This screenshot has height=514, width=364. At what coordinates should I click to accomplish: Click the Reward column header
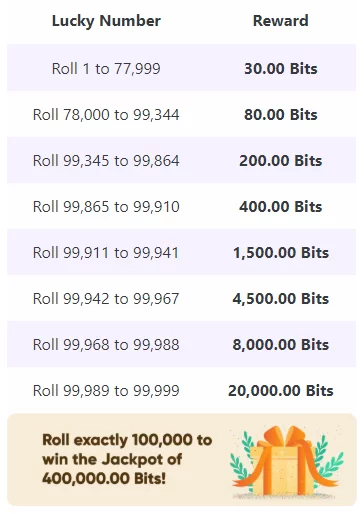(281, 21)
